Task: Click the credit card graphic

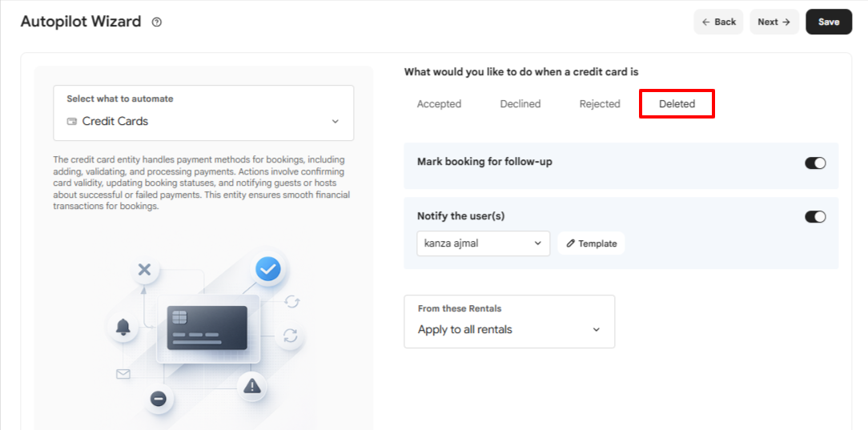Action: [x=207, y=328]
